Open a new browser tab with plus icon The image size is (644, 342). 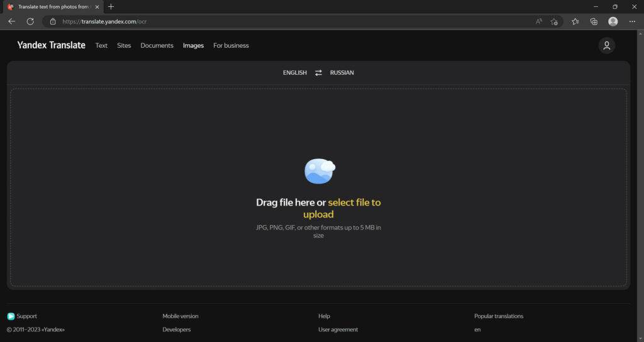pyautogui.click(x=111, y=7)
